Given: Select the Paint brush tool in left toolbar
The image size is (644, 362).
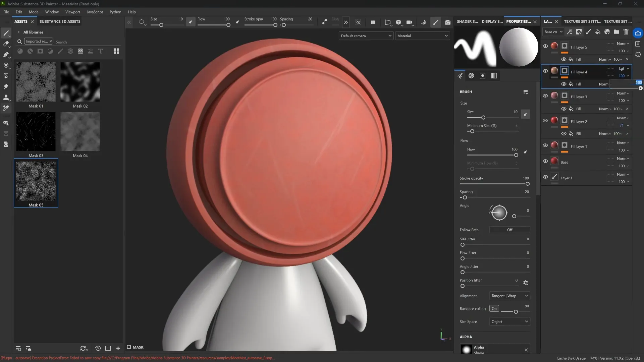Looking at the screenshot, I should click(6, 33).
